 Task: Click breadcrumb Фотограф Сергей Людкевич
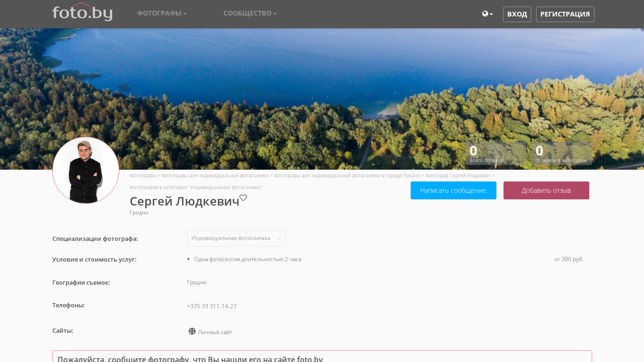458,175
